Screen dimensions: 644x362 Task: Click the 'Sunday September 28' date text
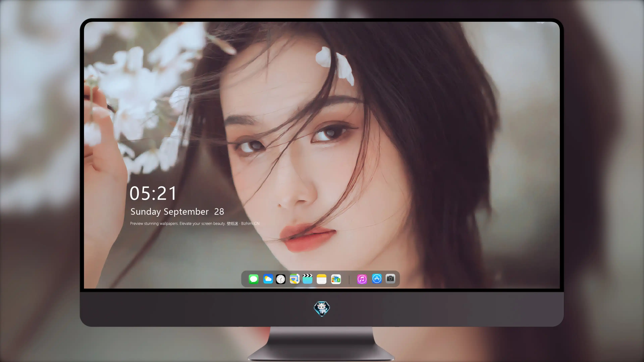[x=177, y=212]
